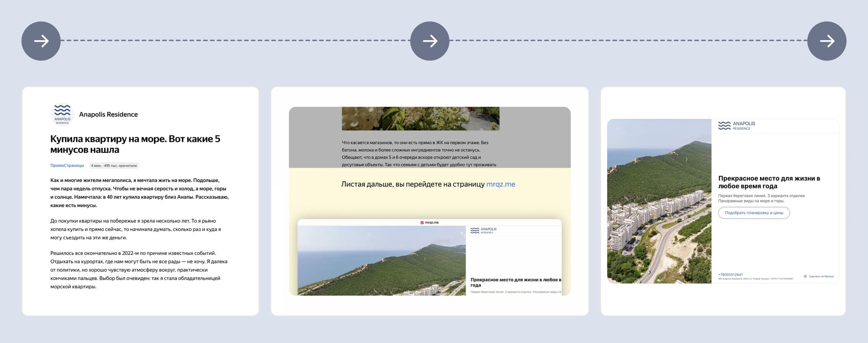Call the phone number +78005512641

click(730, 275)
